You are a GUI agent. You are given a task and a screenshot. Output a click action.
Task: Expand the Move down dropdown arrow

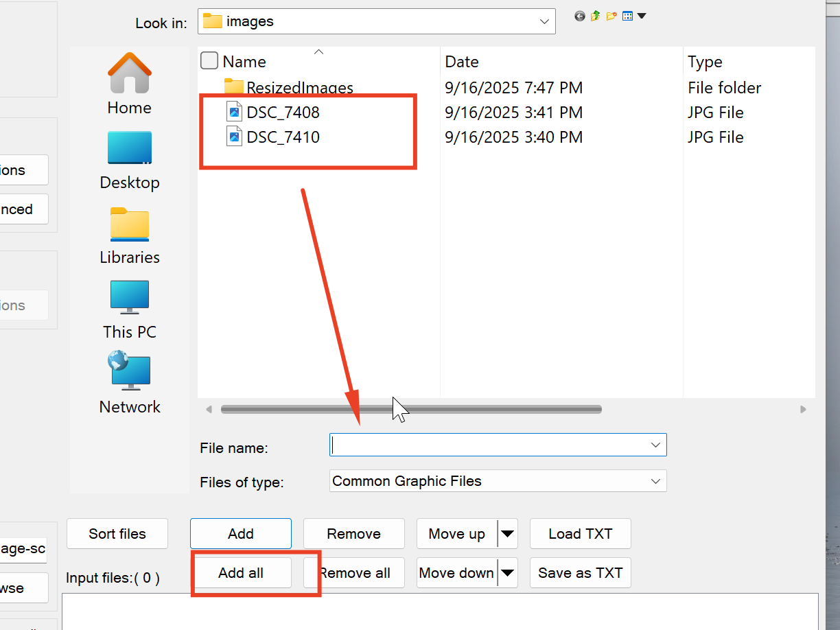[x=507, y=573]
